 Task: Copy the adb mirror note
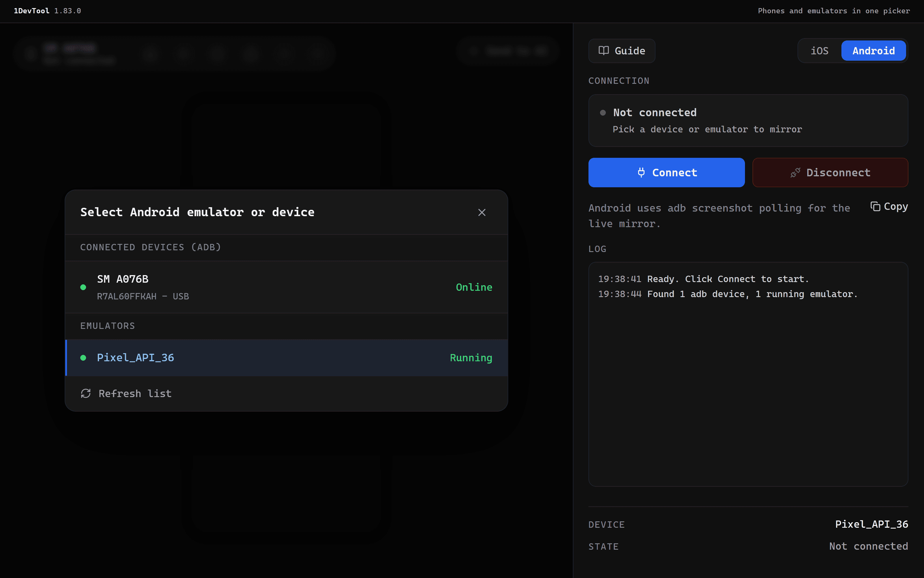tap(889, 206)
